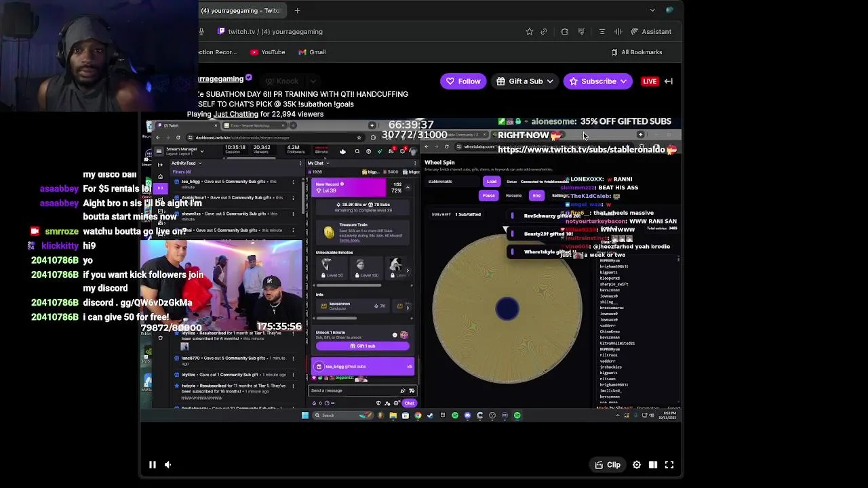The image size is (868, 488).
Task: Advance the Unlockable Emotes carousel arrow
Action: click(x=408, y=270)
